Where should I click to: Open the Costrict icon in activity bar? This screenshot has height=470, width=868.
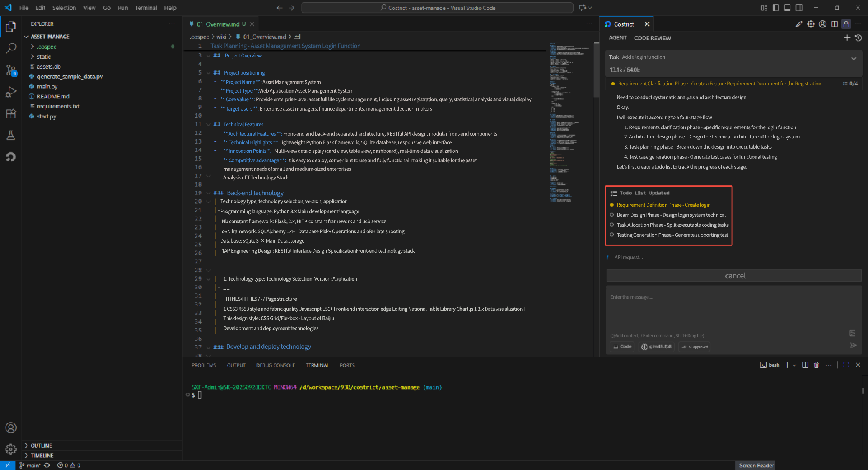[x=11, y=157]
